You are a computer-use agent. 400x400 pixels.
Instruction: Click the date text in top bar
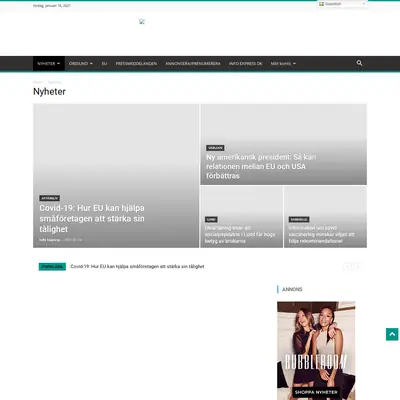(x=52, y=6)
